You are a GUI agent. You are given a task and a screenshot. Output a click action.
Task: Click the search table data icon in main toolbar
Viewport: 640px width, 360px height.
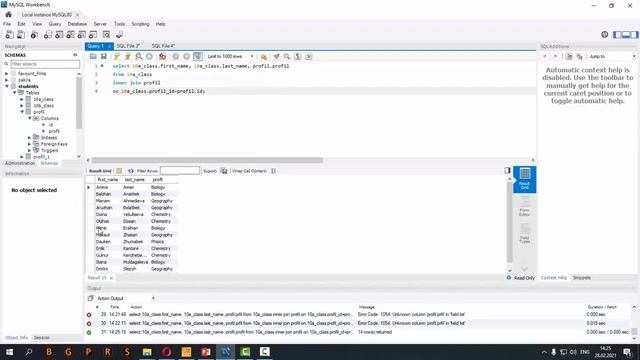(x=106, y=35)
